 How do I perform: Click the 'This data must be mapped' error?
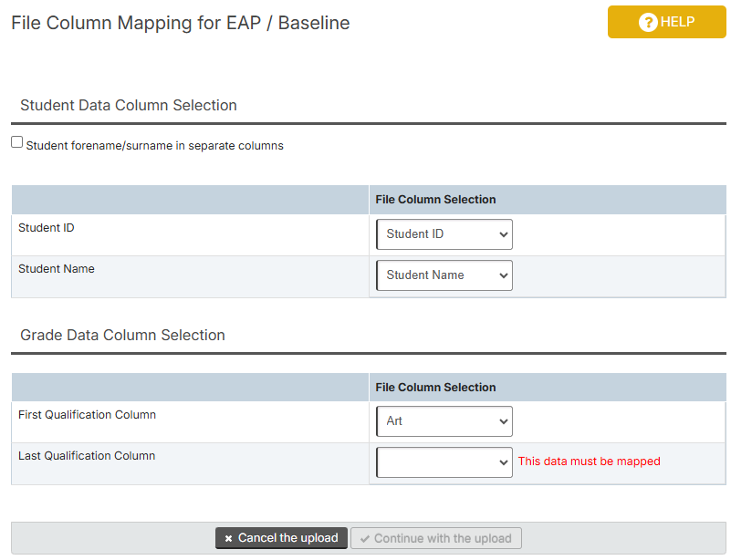[589, 461]
